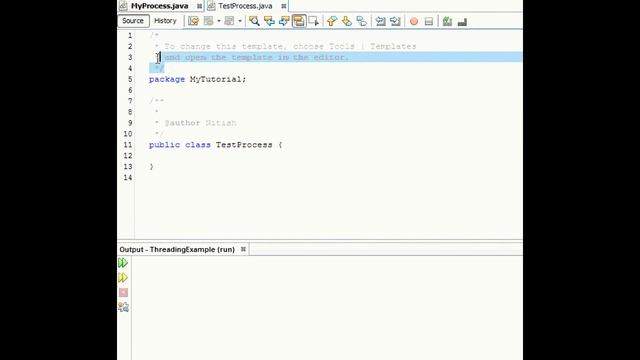Go to Find Previous Occurrence icon
The image size is (640, 360).
[x=269, y=21]
